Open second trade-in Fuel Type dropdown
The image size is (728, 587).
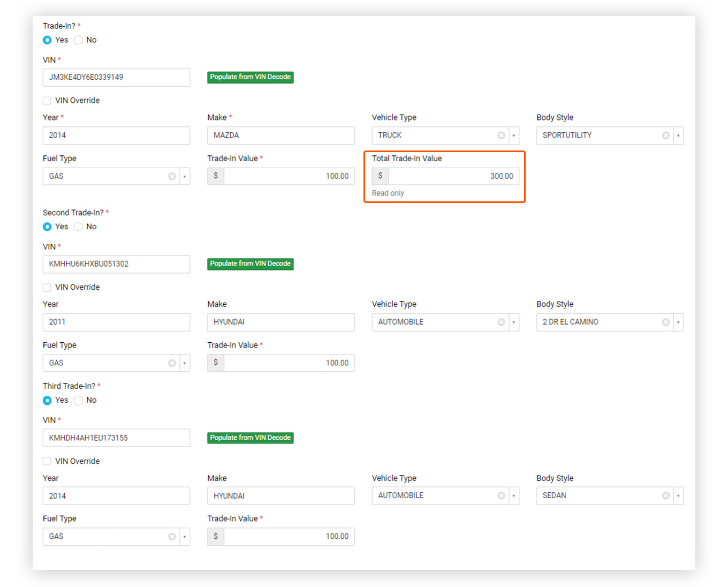tap(185, 363)
